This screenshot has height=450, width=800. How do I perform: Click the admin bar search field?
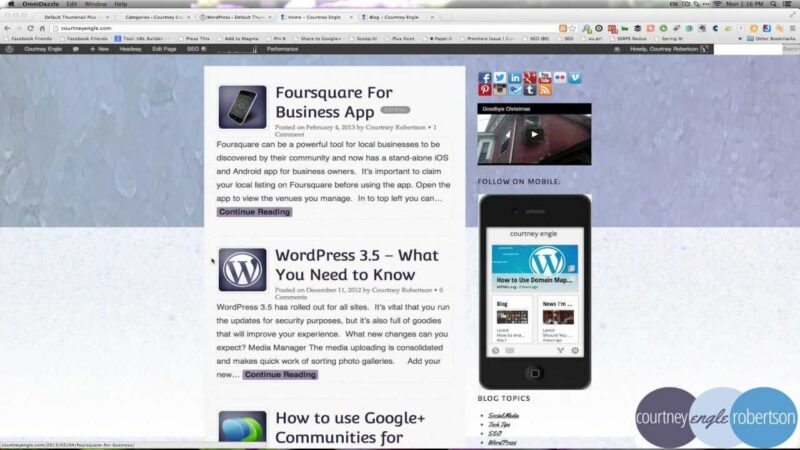[x=747, y=49]
